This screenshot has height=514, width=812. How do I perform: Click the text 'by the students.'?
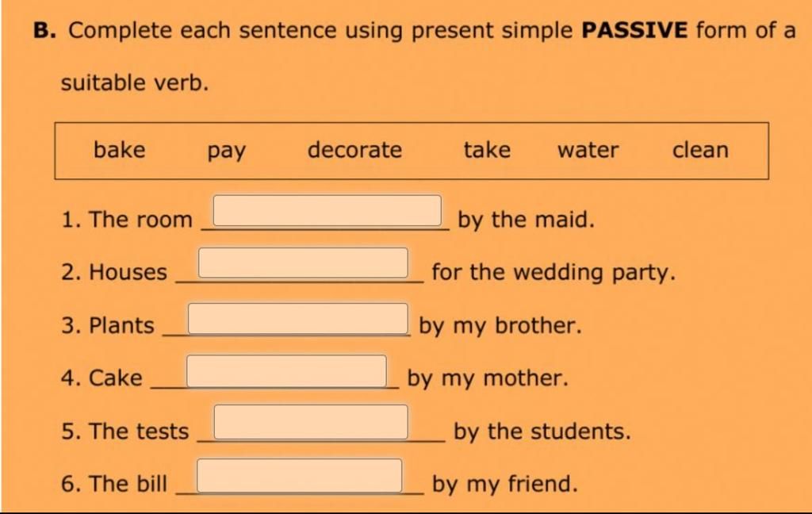click(542, 432)
